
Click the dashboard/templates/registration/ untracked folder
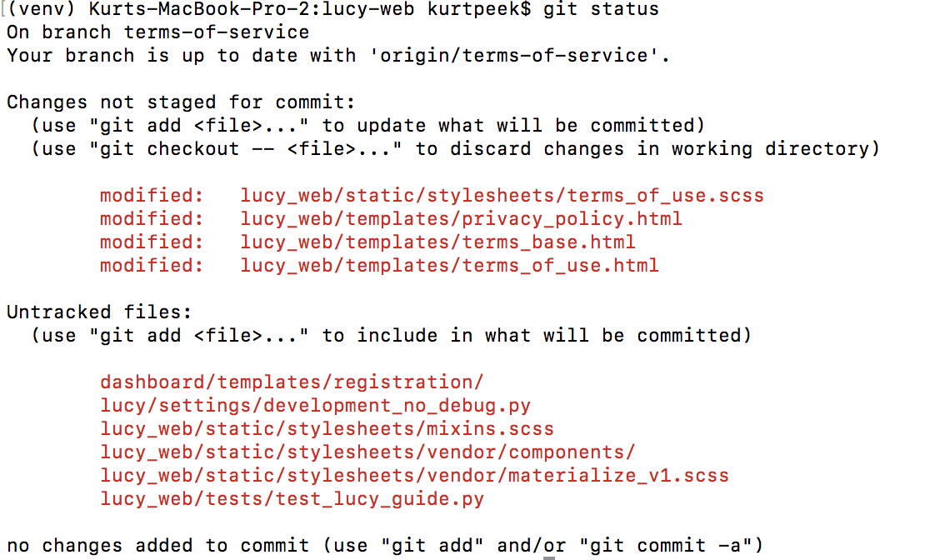(x=292, y=382)
